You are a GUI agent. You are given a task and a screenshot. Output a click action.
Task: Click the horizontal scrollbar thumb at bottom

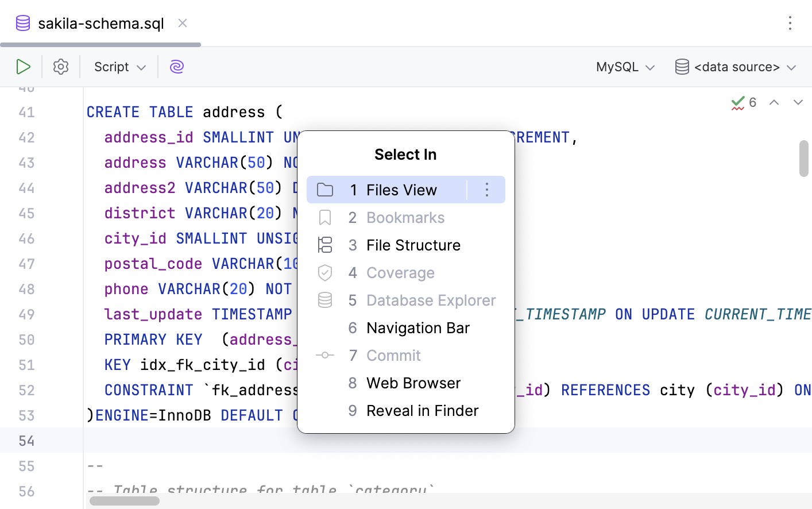[125, 501]
